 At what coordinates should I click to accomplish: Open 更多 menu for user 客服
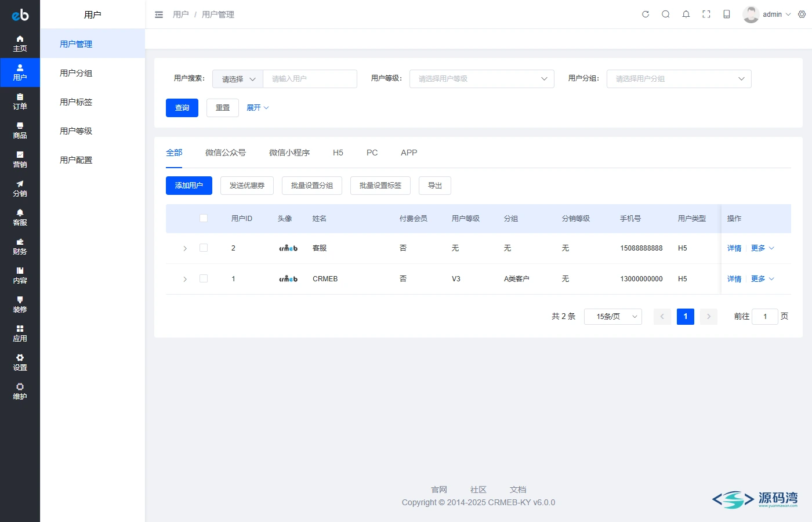click(x=763, y=248)
